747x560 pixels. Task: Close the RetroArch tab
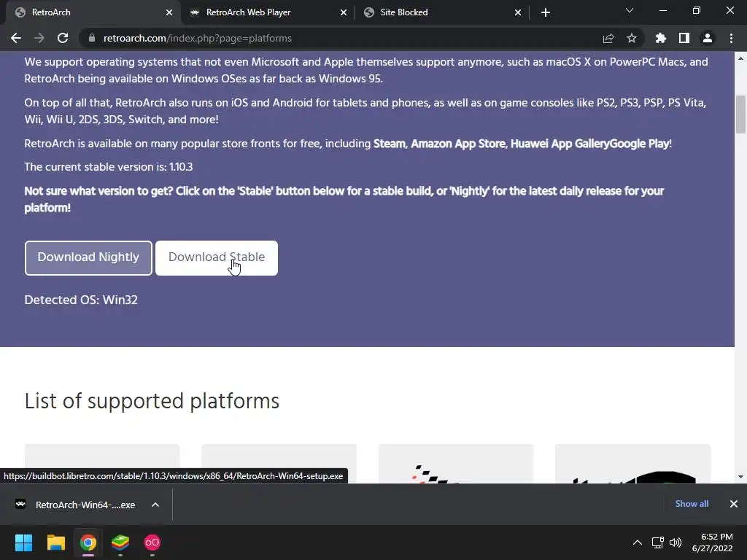169,12
